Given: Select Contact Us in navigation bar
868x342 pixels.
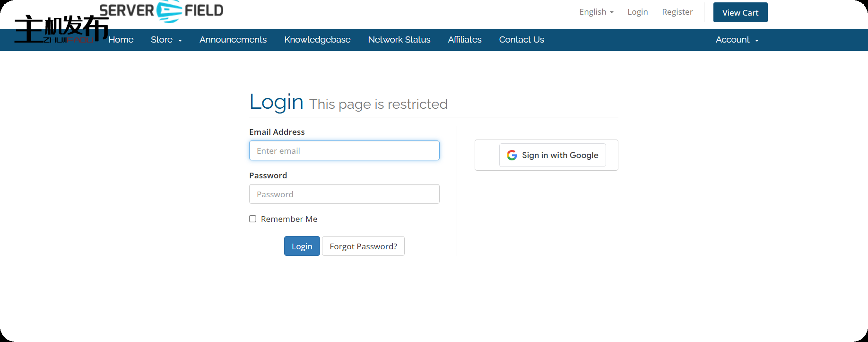Looking at the screenshot, I should coord(521,40).
